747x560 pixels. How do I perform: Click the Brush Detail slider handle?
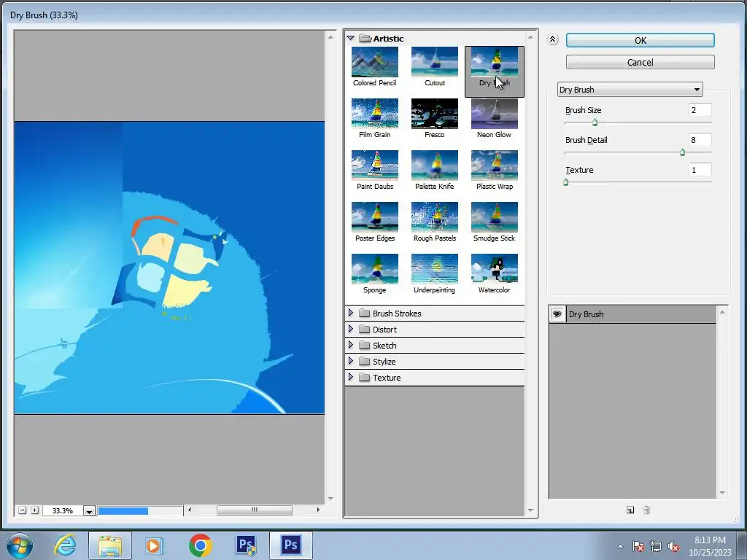pyautogui.click(x=682, y=152)
